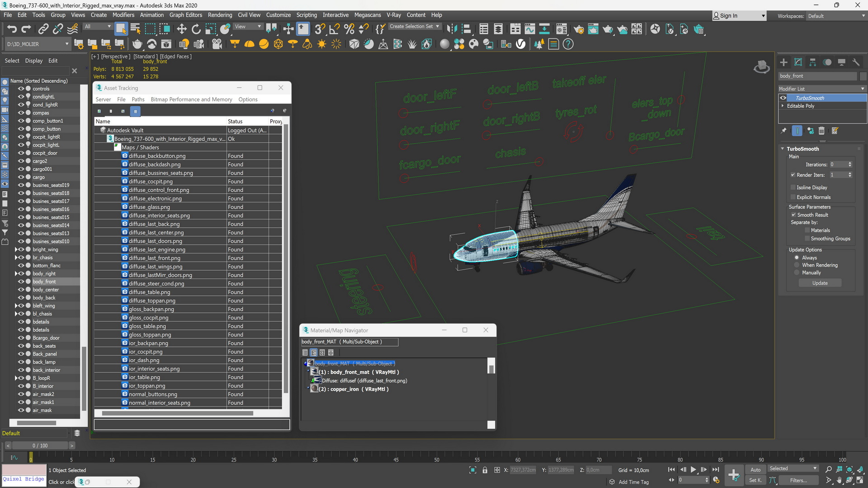Activate the Select and Link tool
868x488 pixels.
pos(43,29)
